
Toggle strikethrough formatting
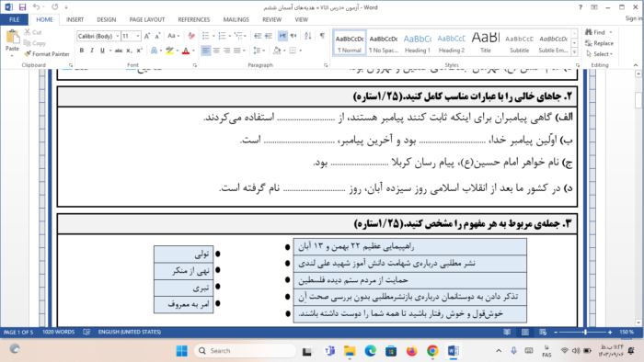coord(119,51)
